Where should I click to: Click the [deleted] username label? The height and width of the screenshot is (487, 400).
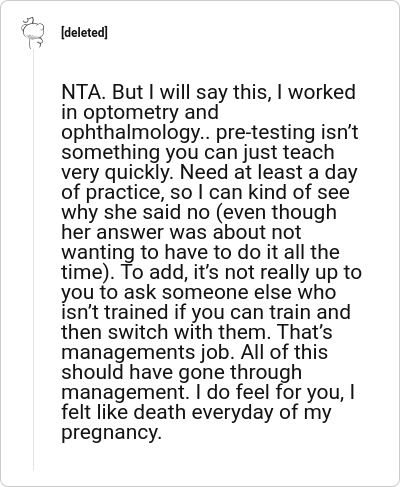(x=84, y=33)
